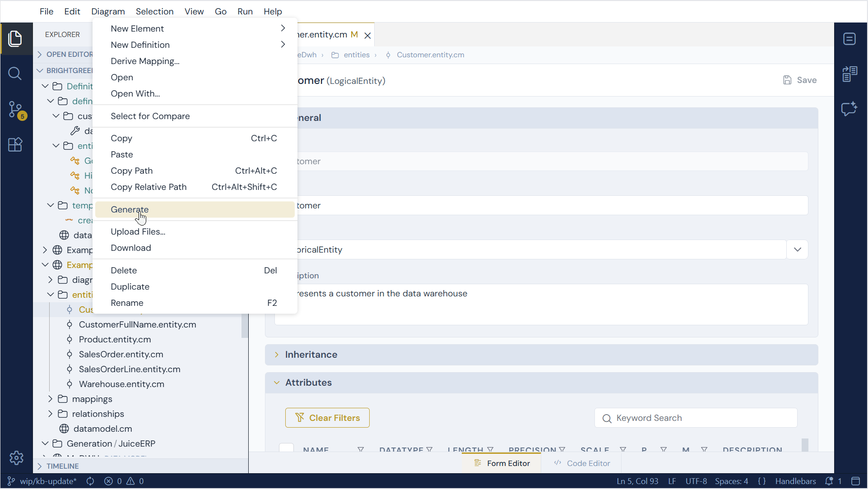This screenshot has height=489, width=868.
Task: Open the AI chat icon in right sidebar
Action: click(x=850, y=109)
